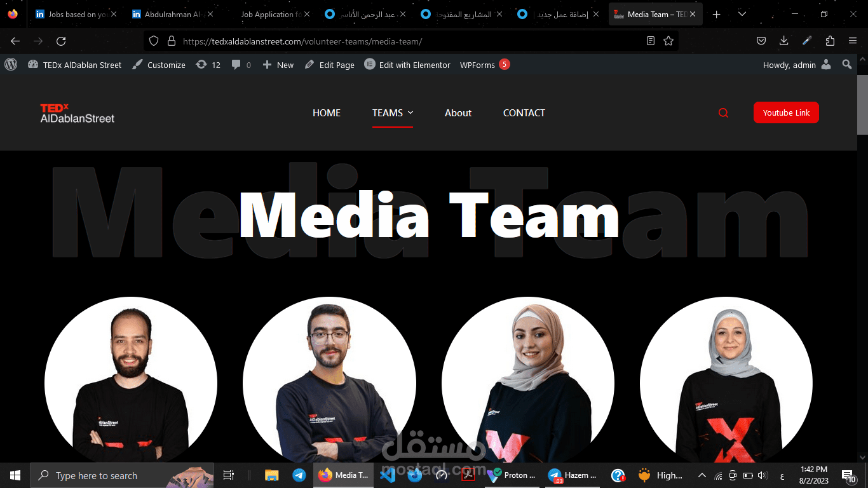
Task: Click the tracking protection shield icon
Action: [x=153, y=41]
